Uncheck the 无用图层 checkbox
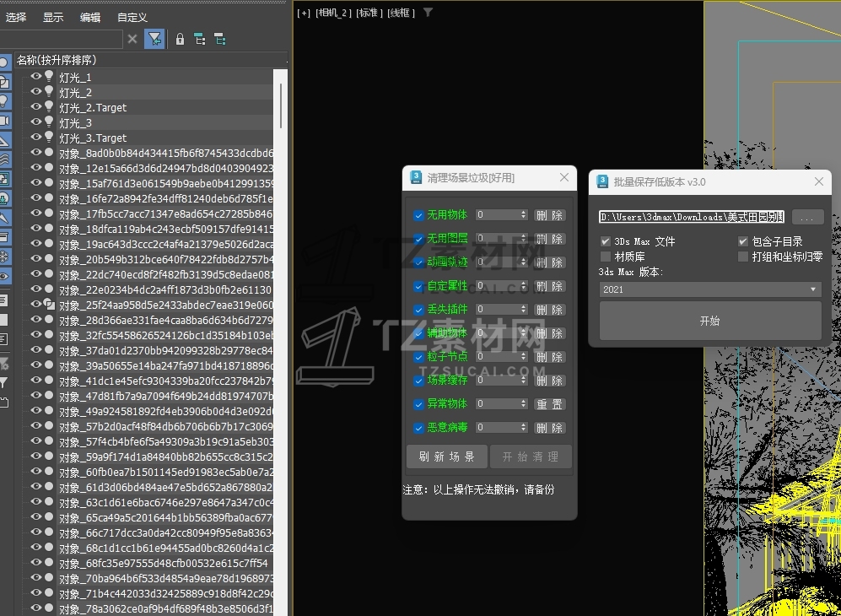The width and height of the screenshot is (841, 616). click(x=419, y=239)
